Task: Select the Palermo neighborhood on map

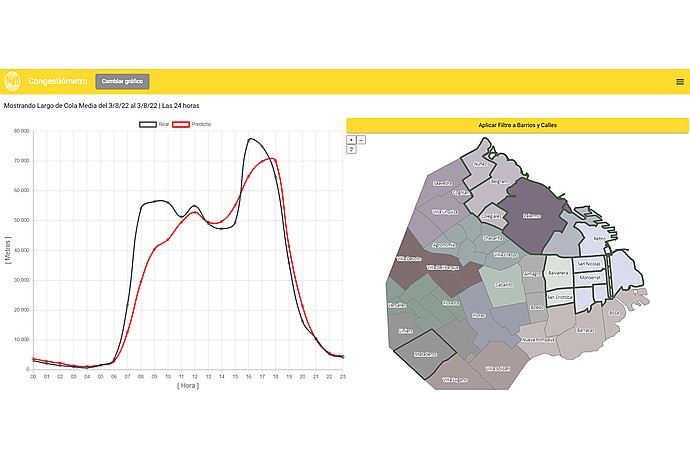Action: 532,216
